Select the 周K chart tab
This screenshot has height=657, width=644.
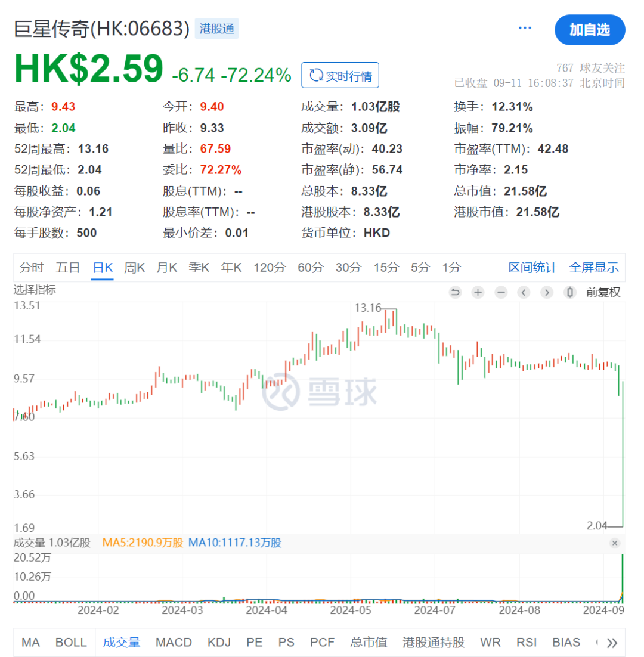coord(135,267)
